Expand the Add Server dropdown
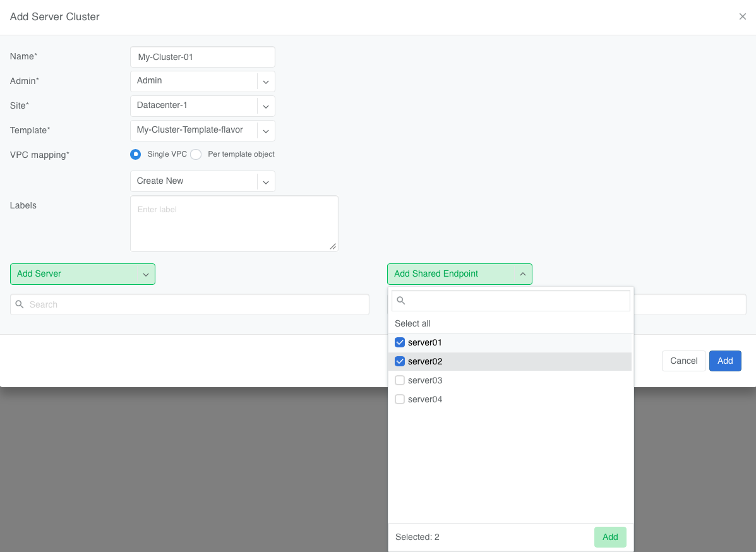 pyautogui.click(x=83, y=274)
